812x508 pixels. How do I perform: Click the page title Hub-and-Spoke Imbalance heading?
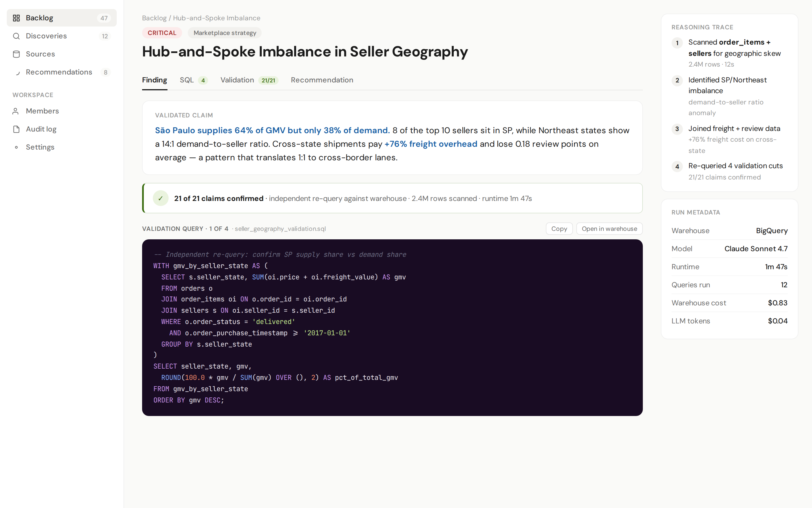(x=305, y=52)
